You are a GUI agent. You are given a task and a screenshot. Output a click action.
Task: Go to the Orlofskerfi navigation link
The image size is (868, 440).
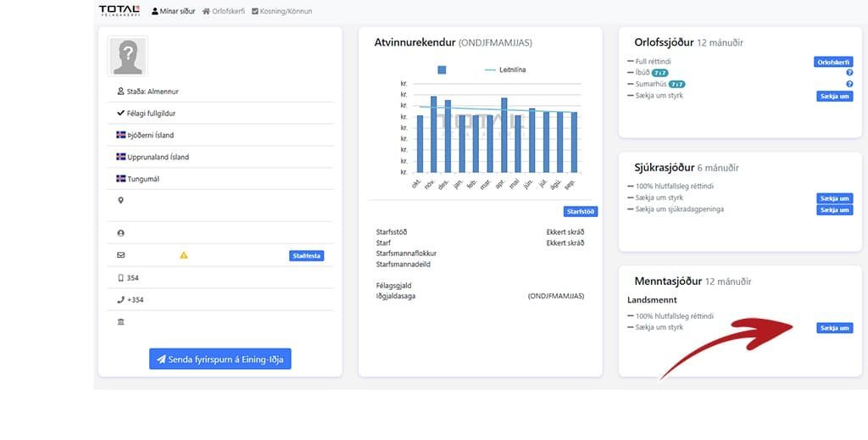click(x=224, y=11)
